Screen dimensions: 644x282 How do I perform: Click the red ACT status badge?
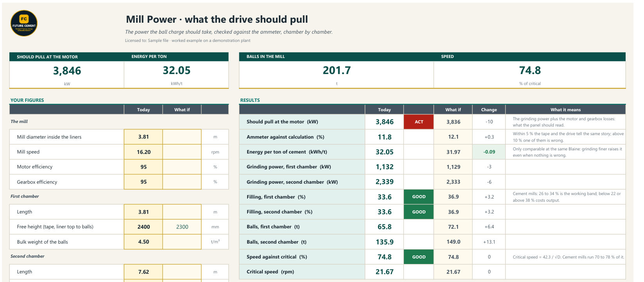click(x=419, y=122)
